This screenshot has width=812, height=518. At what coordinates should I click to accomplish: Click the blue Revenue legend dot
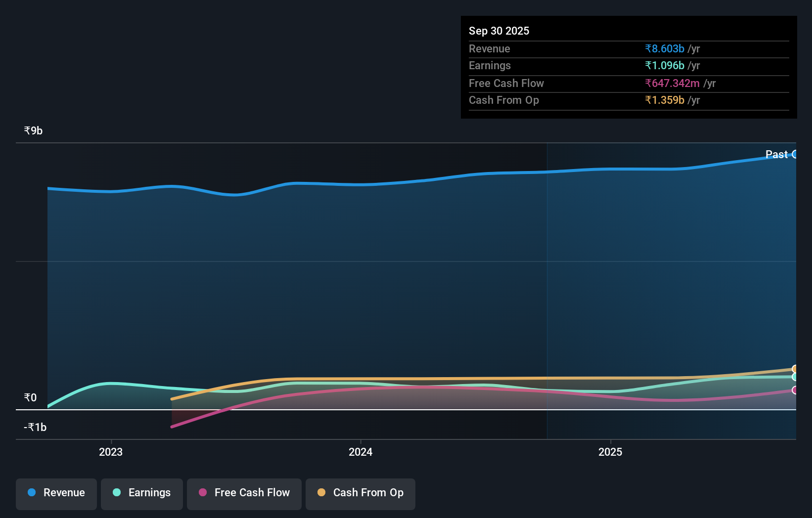coord(31,492)
